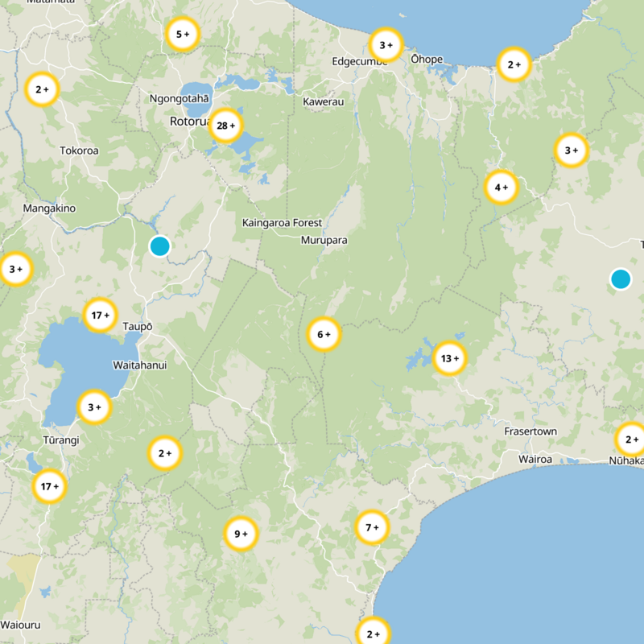644x644 pixels.
Task: Click the Rotorua city label
Action: (191, 122)
